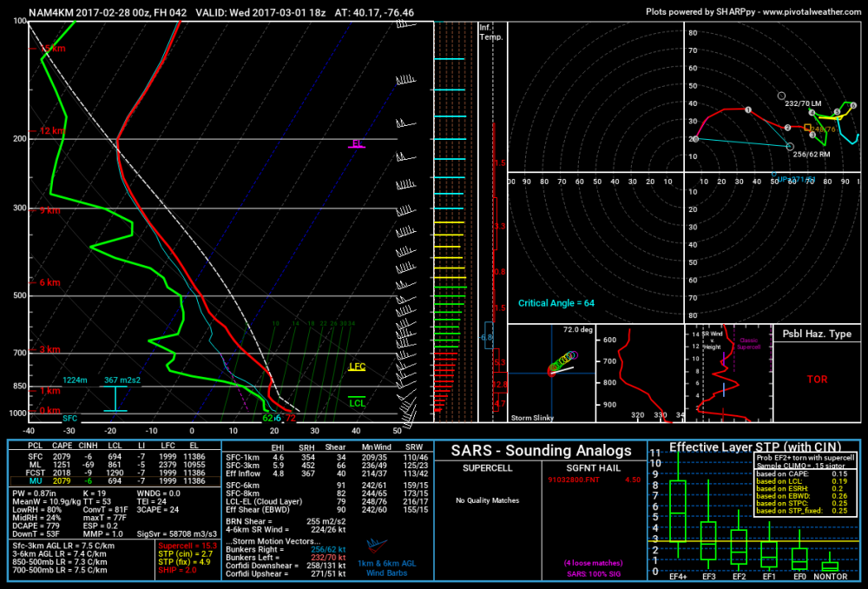The height and width of the screenshot is (589, 868).
Task: Click the 232/70 LM storm motion marker
Action: 781,96
